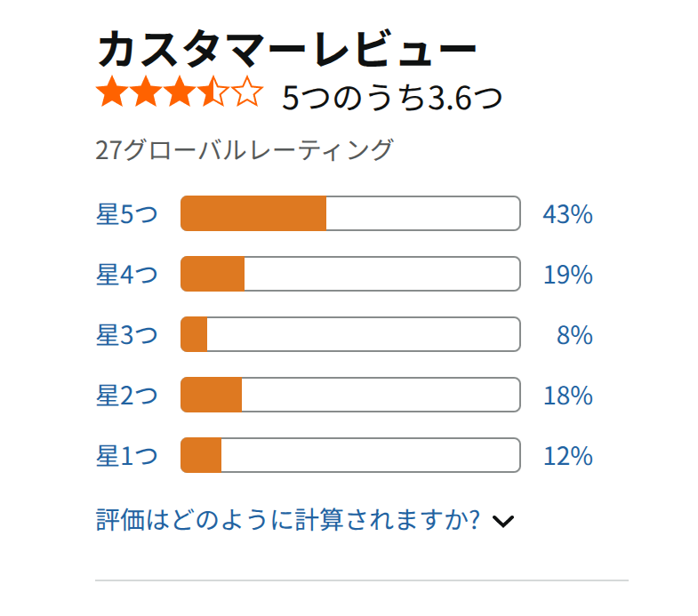Click the 2-star histogram bar
Viewport: 698px width, 616px height.
350,395
